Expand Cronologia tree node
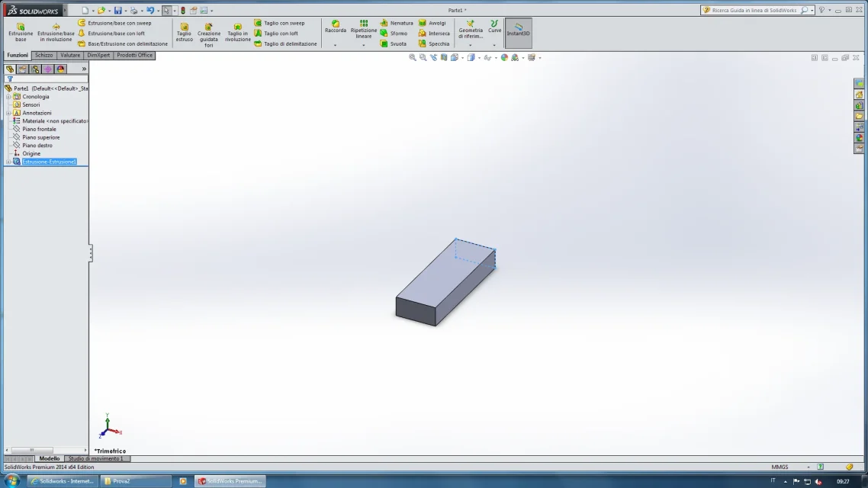Image resolution: width=868 pixels, height=488 pixels. tap(8, 97)
